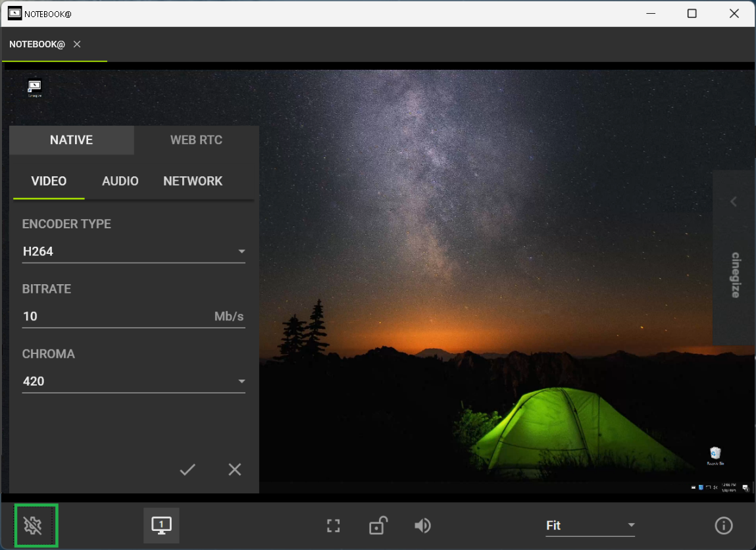The height and width of the screenshot is (550, 756).
Task: Open the info circle icon
Action: point(724,525)
